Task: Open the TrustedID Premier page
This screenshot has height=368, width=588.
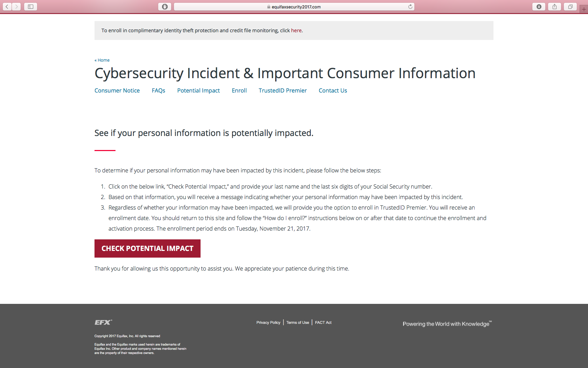Action: (283, 90)
